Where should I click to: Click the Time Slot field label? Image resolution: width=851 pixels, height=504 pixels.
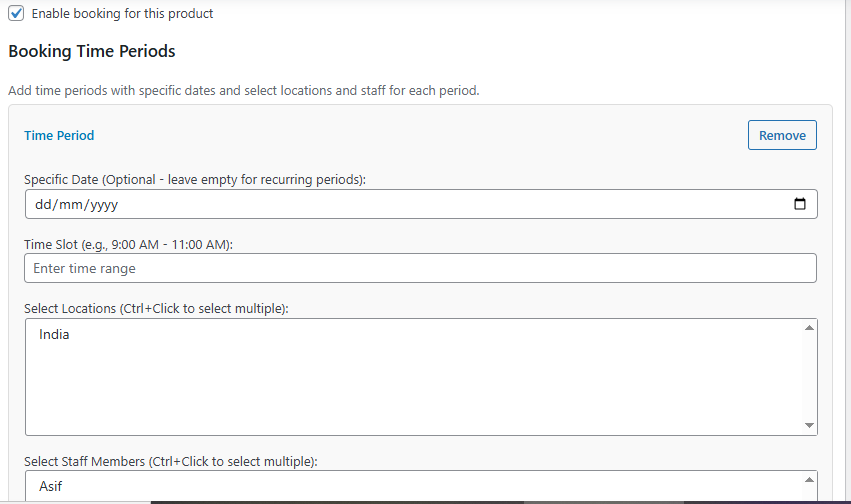[128, 244]
